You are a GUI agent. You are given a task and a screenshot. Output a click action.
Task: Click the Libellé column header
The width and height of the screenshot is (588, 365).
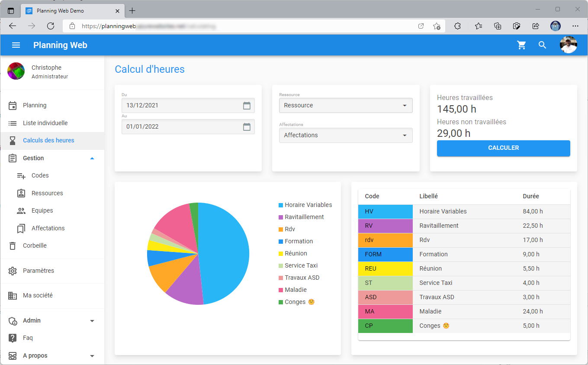pyautogui.click(x=429, y=196)
